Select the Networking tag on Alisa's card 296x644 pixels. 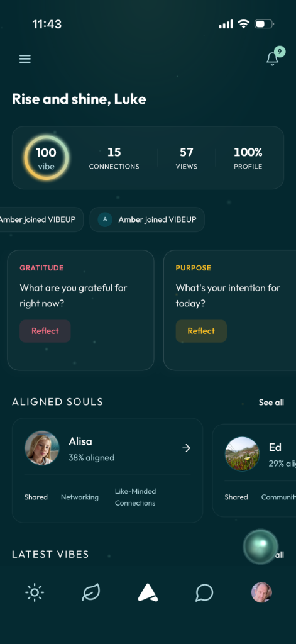pos(80,497)
